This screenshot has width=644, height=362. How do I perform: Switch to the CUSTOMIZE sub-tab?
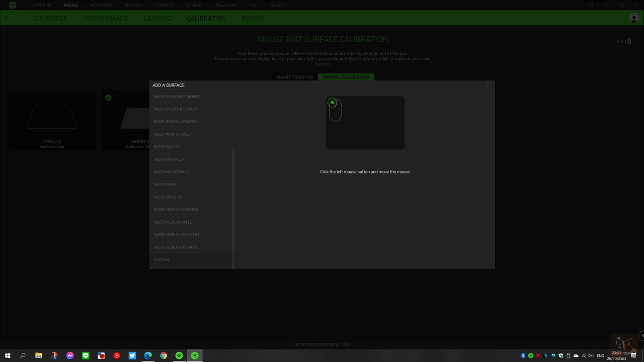[50, 18]
